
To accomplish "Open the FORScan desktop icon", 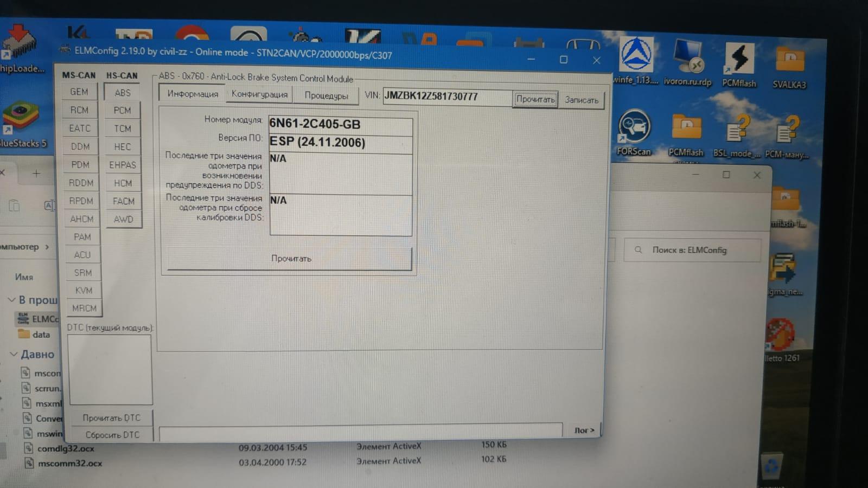I will pos(633,129).
